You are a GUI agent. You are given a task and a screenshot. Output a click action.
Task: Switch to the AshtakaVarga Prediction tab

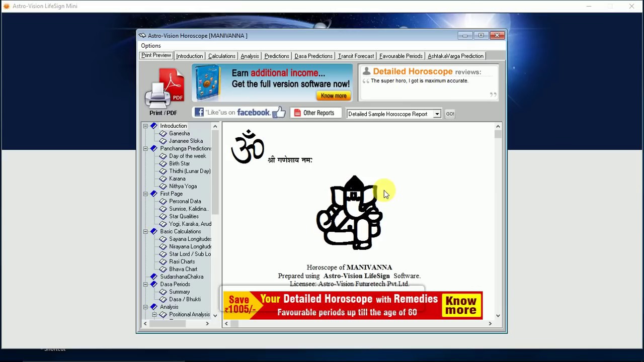(x=456, y=56)
